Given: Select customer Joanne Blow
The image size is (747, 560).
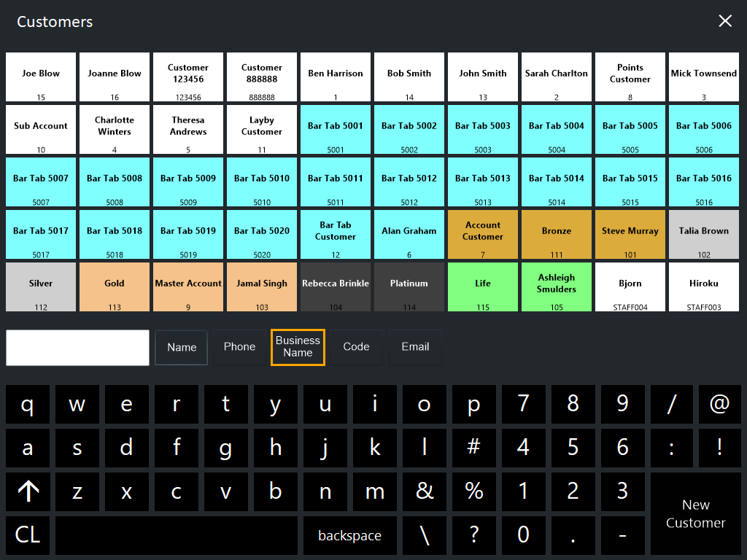Looking at the screenshot, I should (x=115, y=77).
